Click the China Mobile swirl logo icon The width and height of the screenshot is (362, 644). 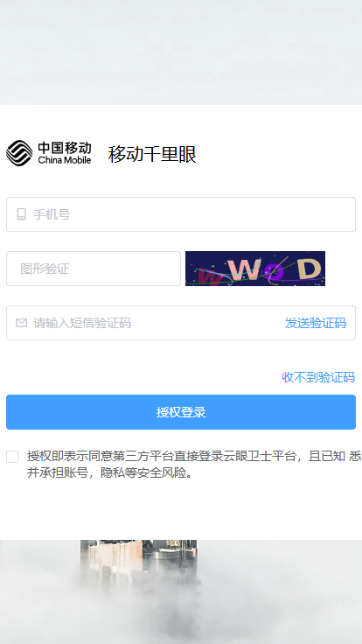tap(19, 153)
